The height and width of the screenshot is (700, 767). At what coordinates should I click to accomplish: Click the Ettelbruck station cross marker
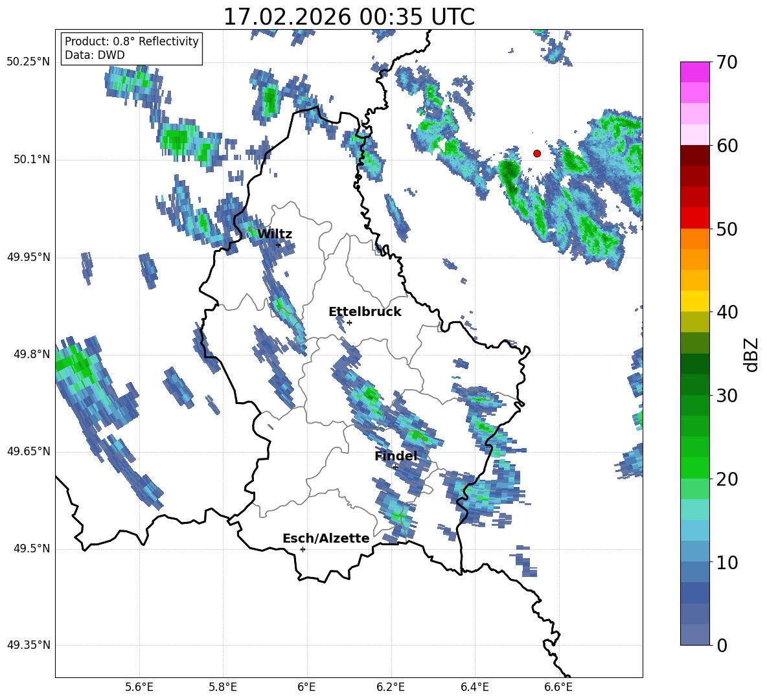[349, 322]
